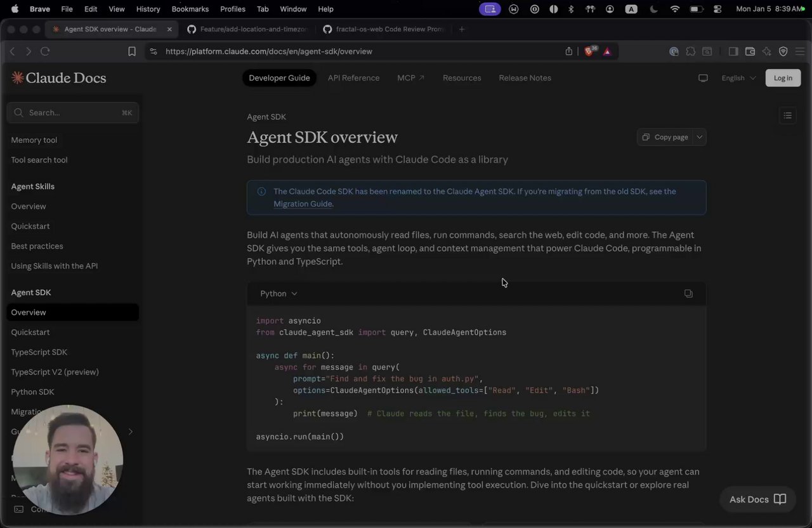Screen dimensions: 812x528
Task: Click the Bluetooth icon in menu bar
Action: tap(571, 9)
